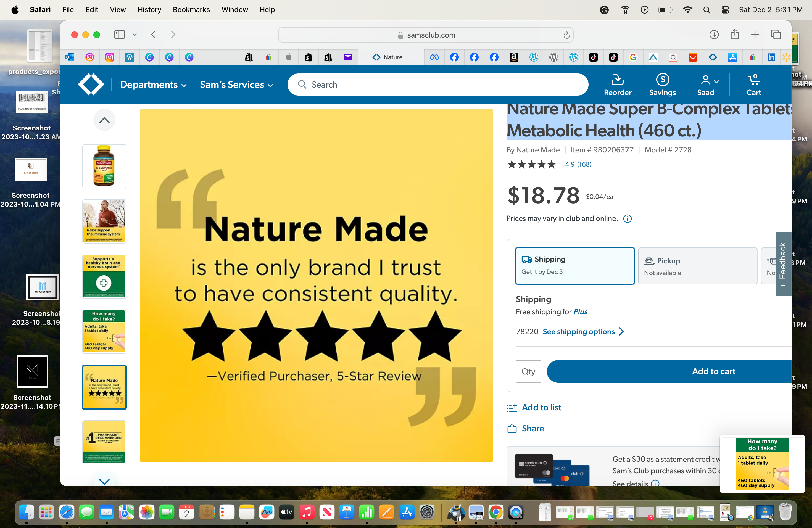Open the 4.9 (168) ratings link

pos(578,164)
